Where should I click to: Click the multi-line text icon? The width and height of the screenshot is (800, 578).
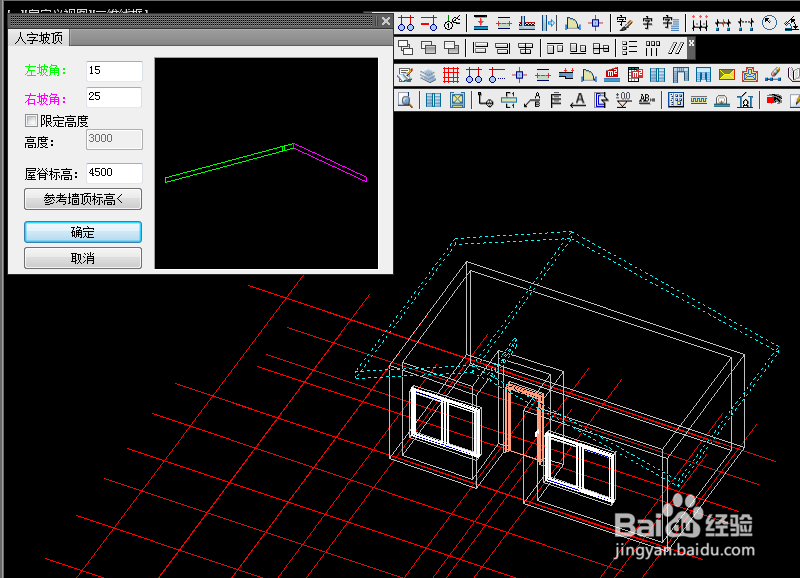click(670, 23)
